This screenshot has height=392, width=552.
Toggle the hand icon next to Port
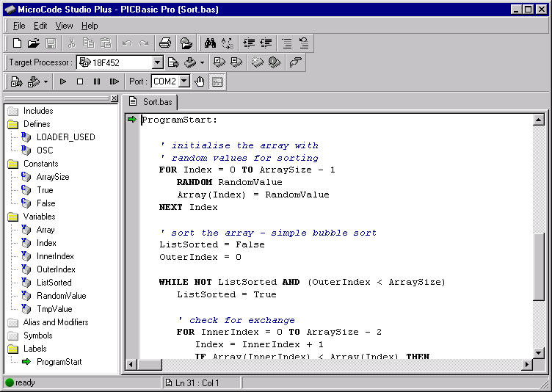pos(200,81)
